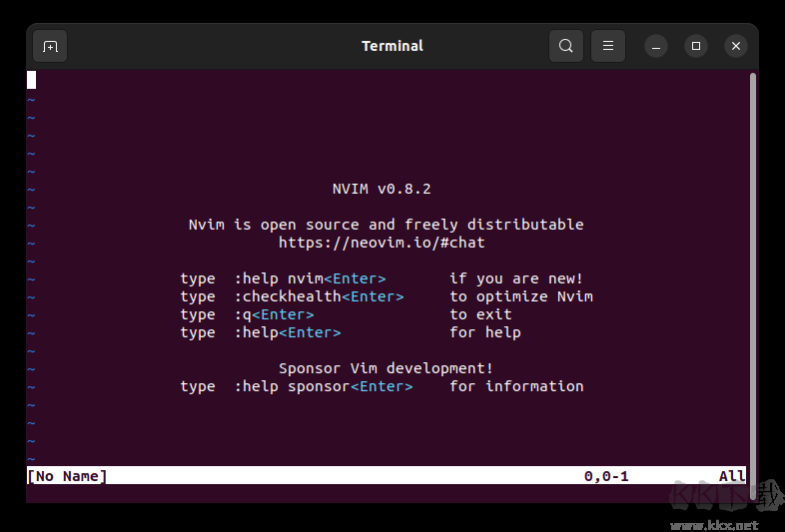This screenshot has width=785, height=532.
Task: Click the [No Name] buffer label
Action: click(x=67, y=476)
